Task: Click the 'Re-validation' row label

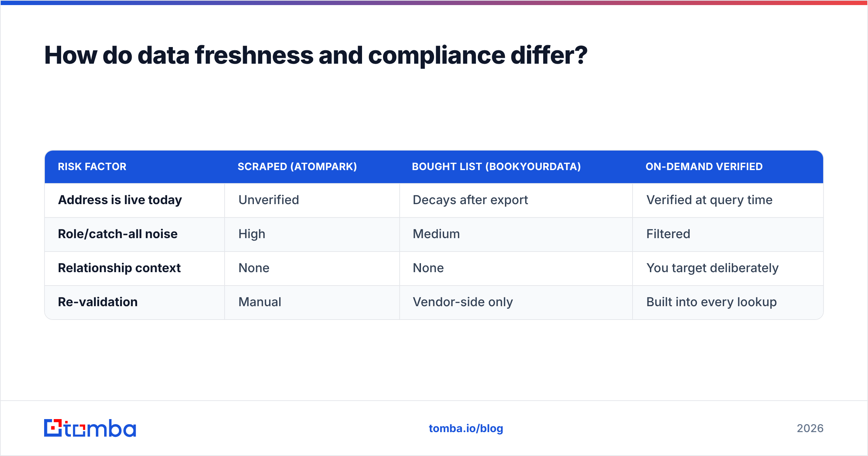Action: coord(98,302)
